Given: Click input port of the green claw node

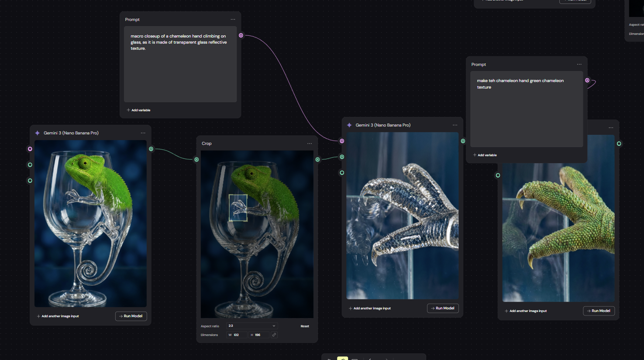Looking at the screenshot, I should coord(498,175).
